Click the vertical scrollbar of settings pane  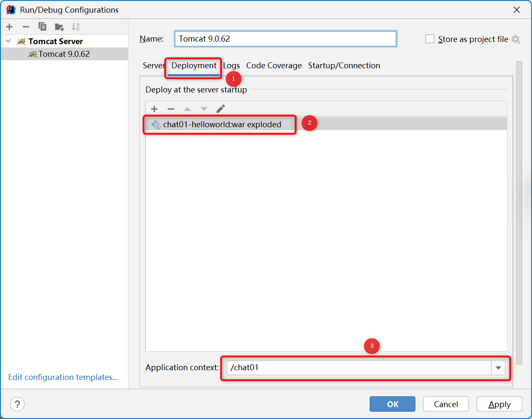click(x=519, y=212)
